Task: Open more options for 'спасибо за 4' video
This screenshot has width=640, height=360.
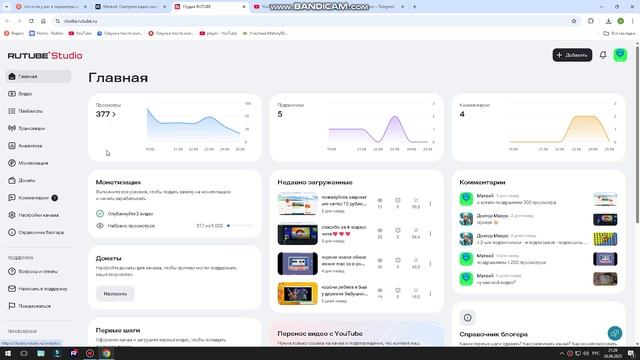Action: 430,234
